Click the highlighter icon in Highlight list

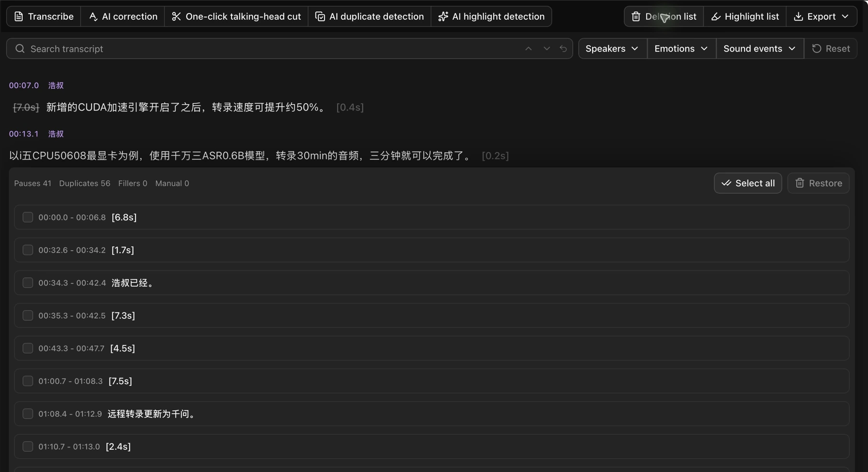click(x=716, y=16)
